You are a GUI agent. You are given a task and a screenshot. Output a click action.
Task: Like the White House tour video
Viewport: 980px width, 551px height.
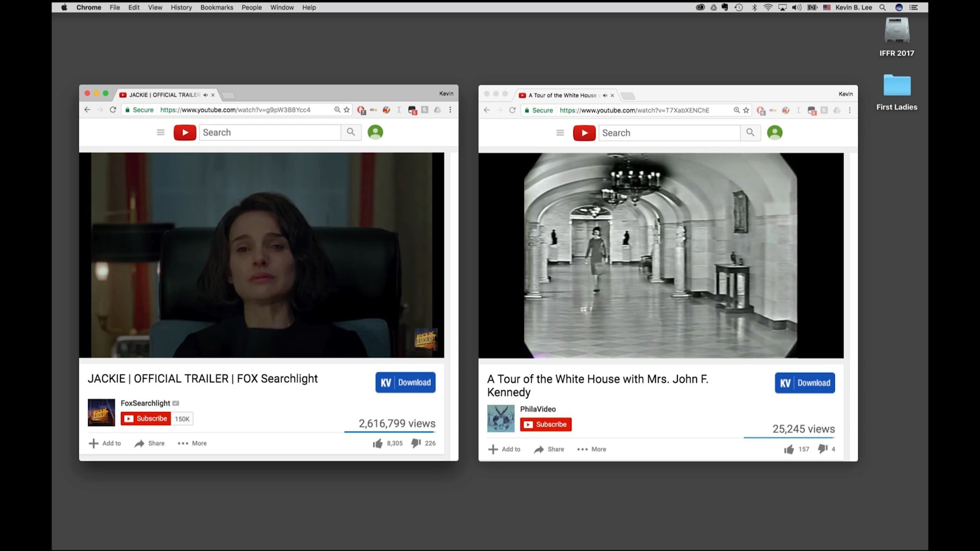(x=789, y=449)
